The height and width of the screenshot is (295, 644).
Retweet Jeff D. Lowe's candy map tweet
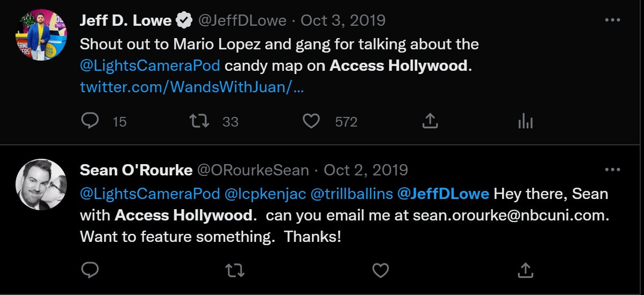(x=200, y=122)
